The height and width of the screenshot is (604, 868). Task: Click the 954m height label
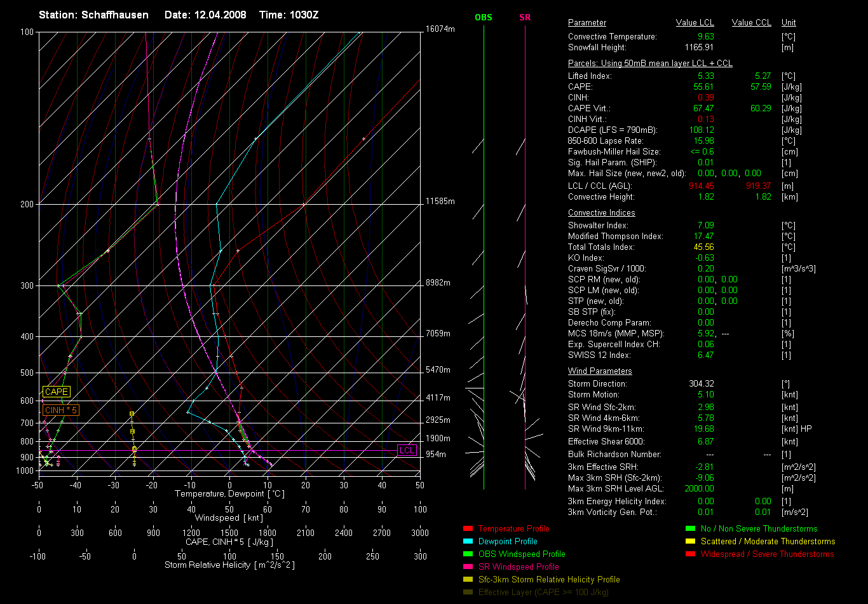coord(436,455)
